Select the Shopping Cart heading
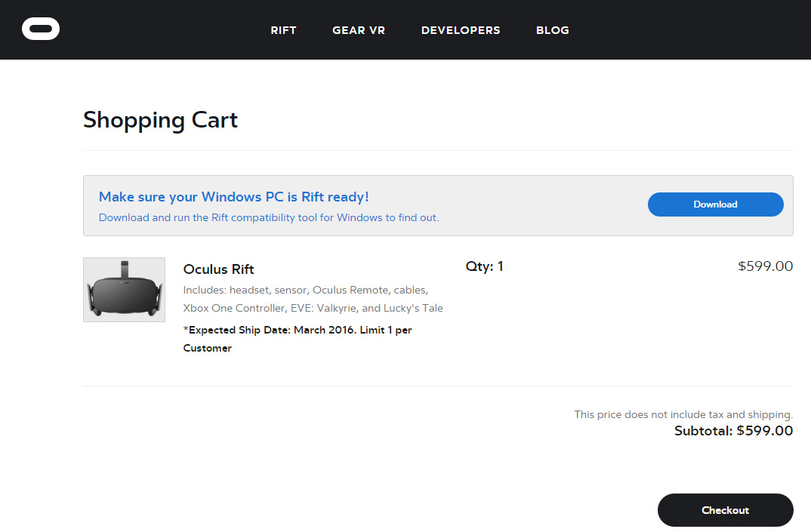The image size is (811, 532). (160, 121)
